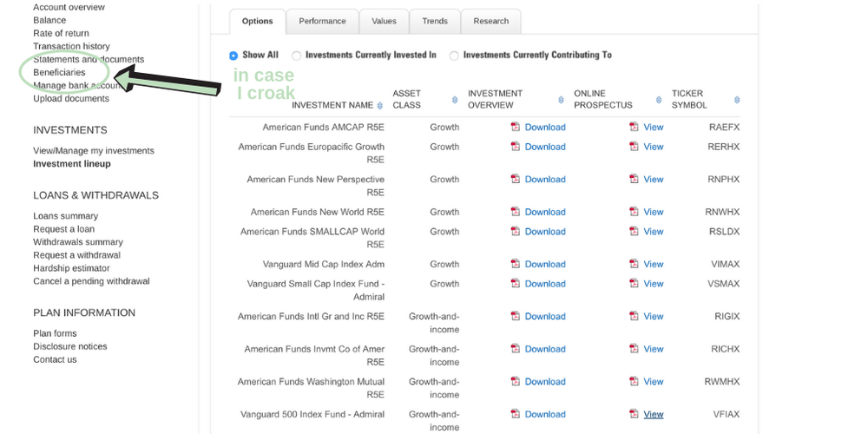The height and width of the screenshot is (434, 868).
Task: Click PDF icon beside Europacific Growth Download
Action: pos(516,146)
